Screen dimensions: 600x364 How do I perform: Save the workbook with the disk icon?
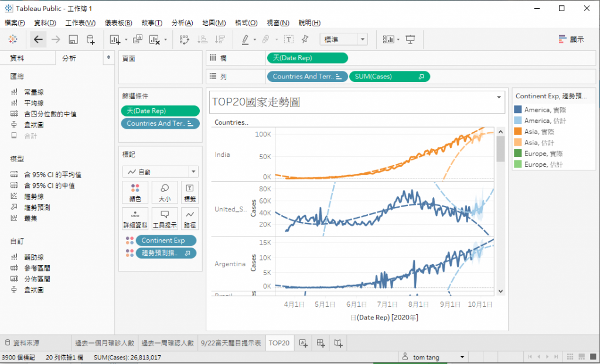pyautogui.click(x=73, y=39)
